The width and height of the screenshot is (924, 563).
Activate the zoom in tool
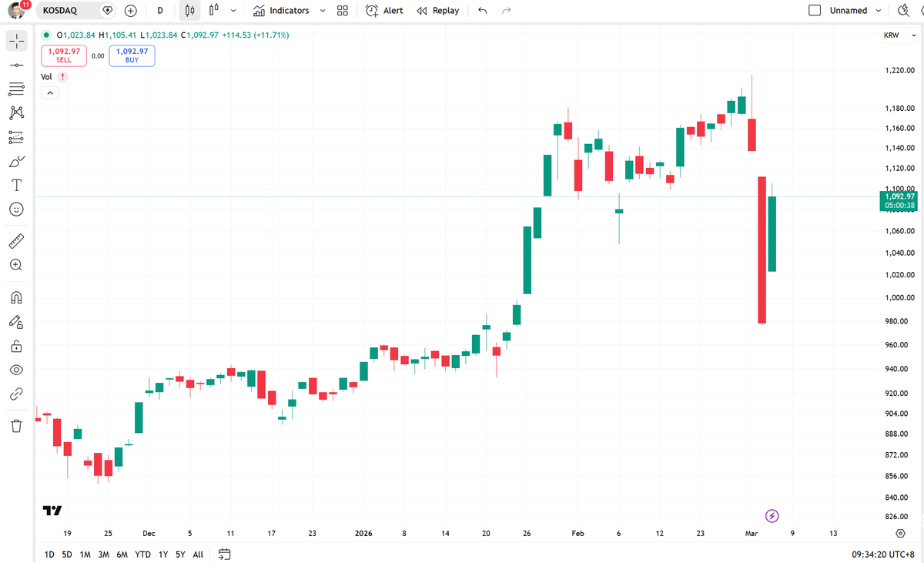coord(16,265)
